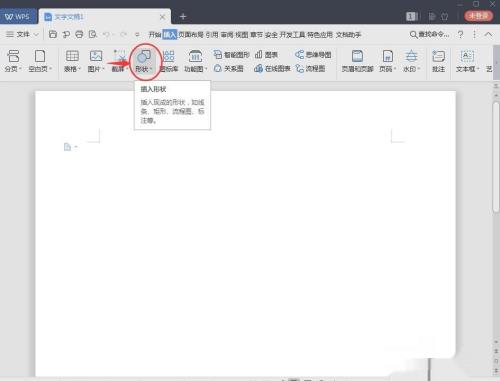Add a 批注 (Comment) from ribbon
This screenshot has height=381, width=500.
438,61
